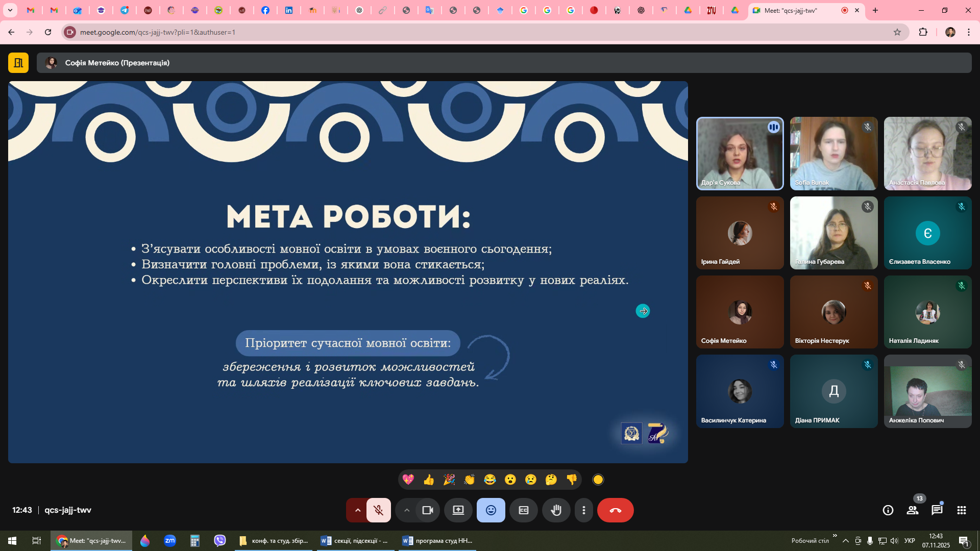Toggle closed captions
The height and width of the screenshot is (551, 980).
[x=524, y=510]
